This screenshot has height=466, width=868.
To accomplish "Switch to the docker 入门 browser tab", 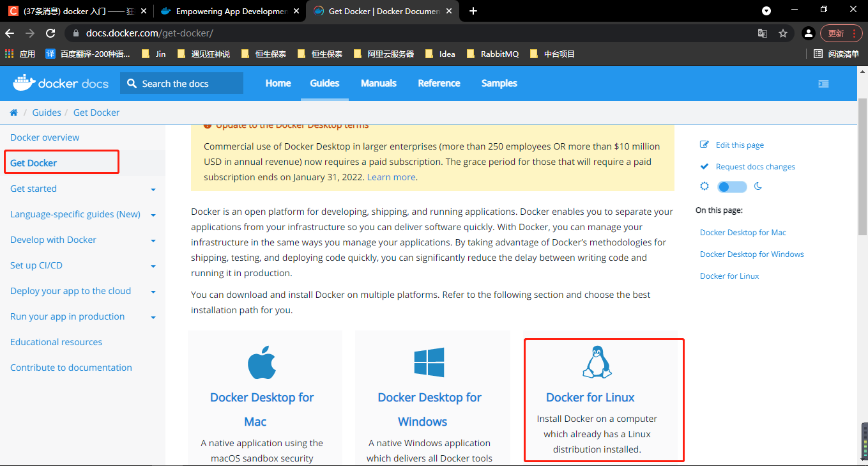I will pyautogui.click(x=75, y=11).
